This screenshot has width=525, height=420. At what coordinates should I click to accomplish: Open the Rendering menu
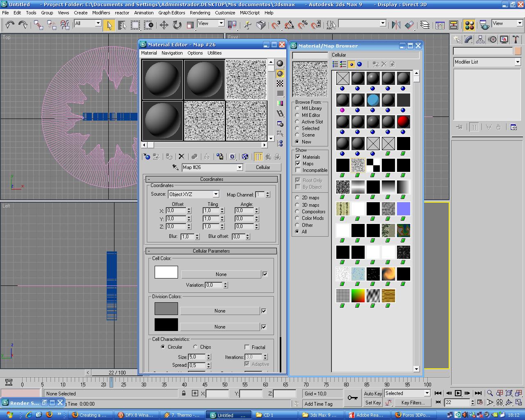200,13
